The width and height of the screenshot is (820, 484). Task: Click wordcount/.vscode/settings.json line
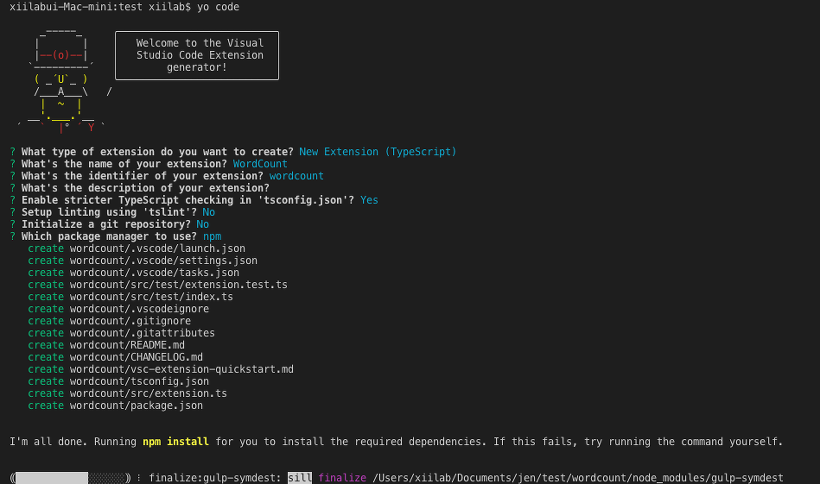pos(143,260)
